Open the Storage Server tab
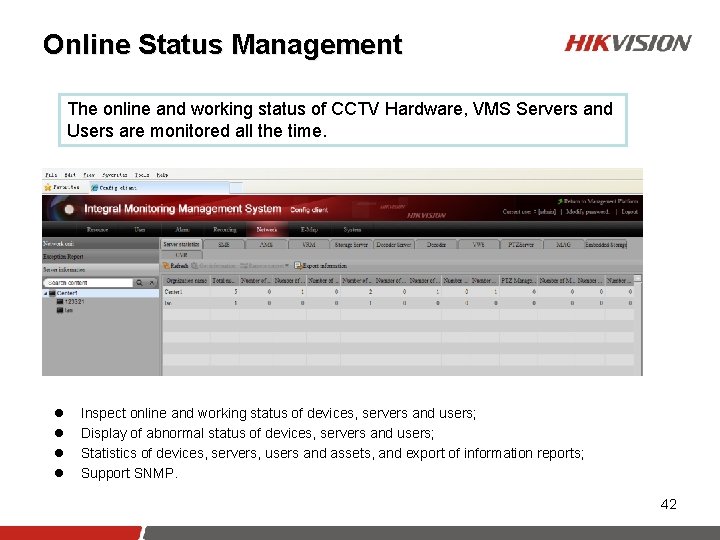This screenshot has height=540, width=720. tap(351, 245)
